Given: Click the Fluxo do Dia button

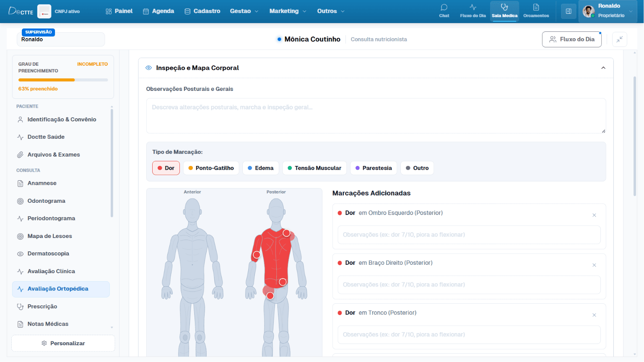Looking at the screenshot, I should point(572,39).
